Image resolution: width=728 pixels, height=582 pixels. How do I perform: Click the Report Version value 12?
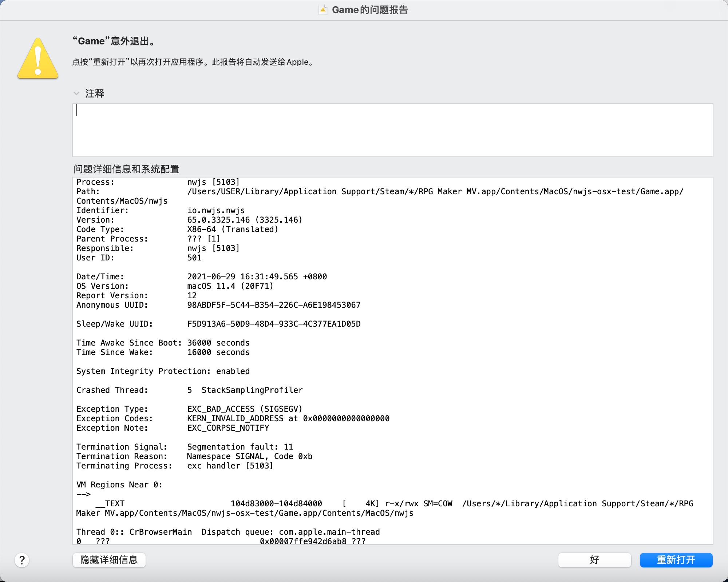(x=192, y=295)
